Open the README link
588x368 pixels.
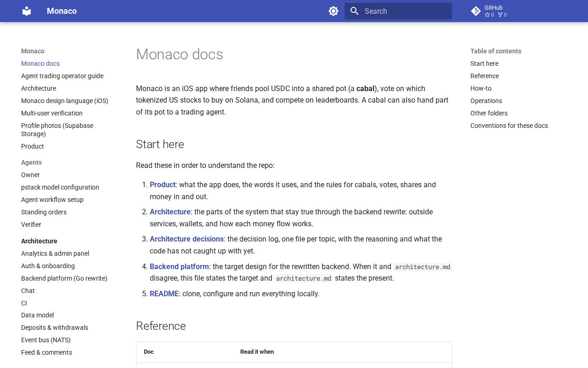[164, 293]
